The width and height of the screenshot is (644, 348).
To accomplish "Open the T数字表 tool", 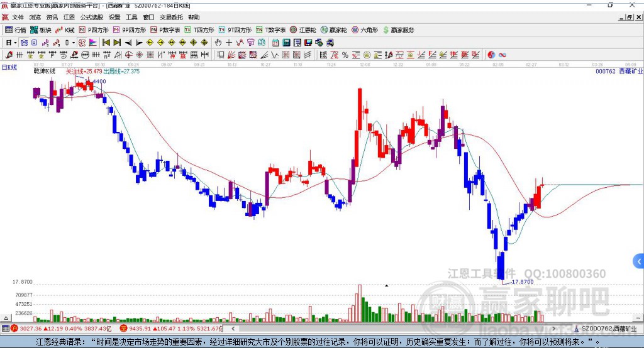I will pyautogui.click(x=270, y=30).
